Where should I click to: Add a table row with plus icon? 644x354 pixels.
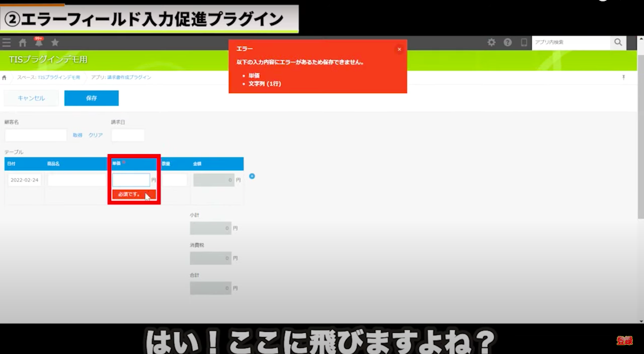click(x=252, y=176)
